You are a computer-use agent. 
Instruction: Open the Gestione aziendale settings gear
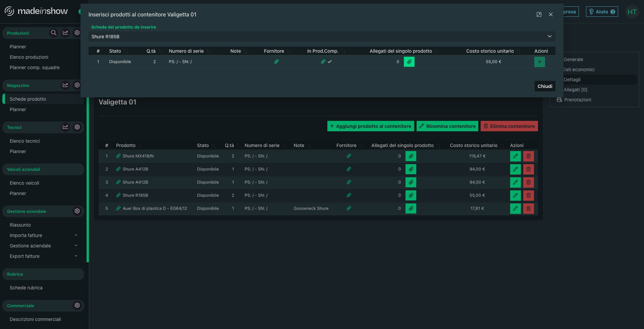(x=77, y=211)
